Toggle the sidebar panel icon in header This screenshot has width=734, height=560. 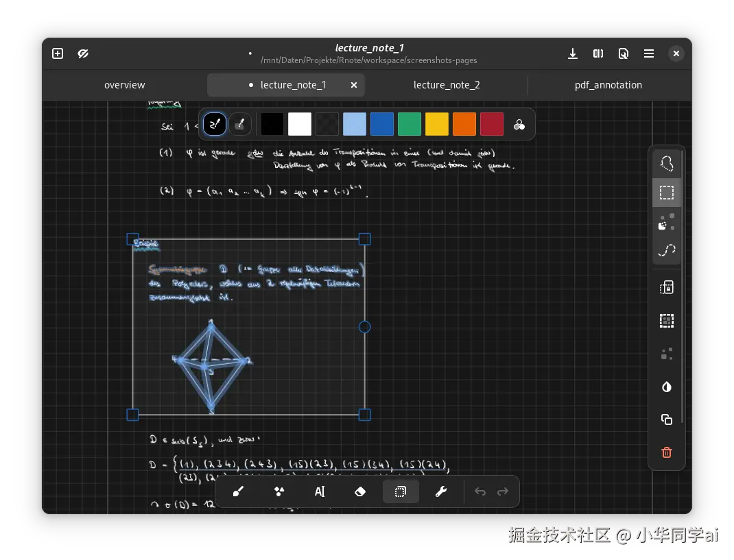(x=597, y=53)
